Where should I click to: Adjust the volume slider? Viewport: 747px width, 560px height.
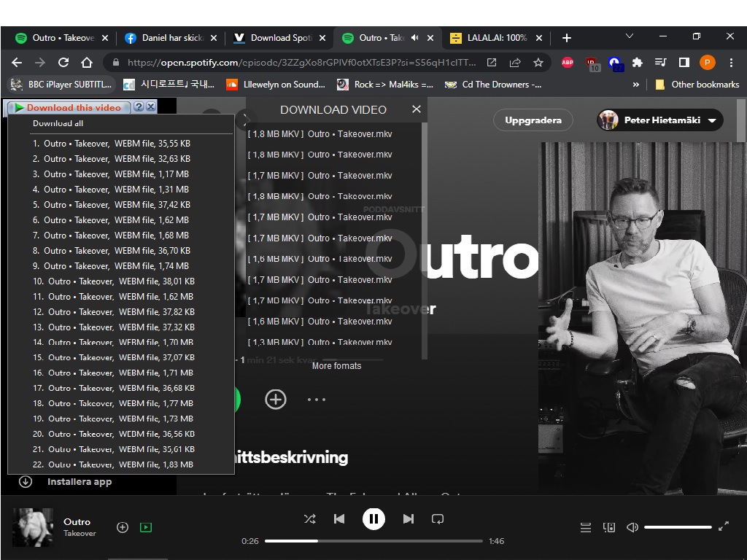pyautogui.click(x=678, y=527)
